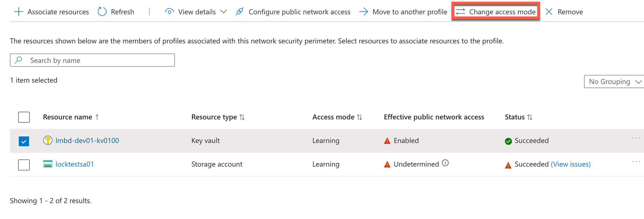Image resolution: width=644 pixels, height=219 pixels.
Task: Click the View details eye icon
Action: click(169, 12)
